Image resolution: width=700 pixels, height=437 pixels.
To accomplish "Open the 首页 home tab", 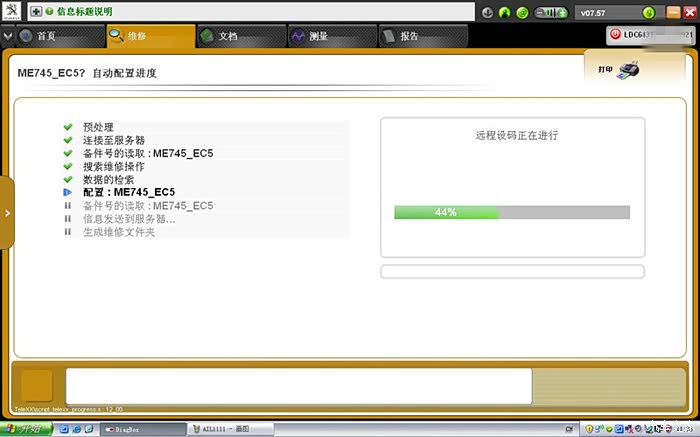I will pos(61,36).
